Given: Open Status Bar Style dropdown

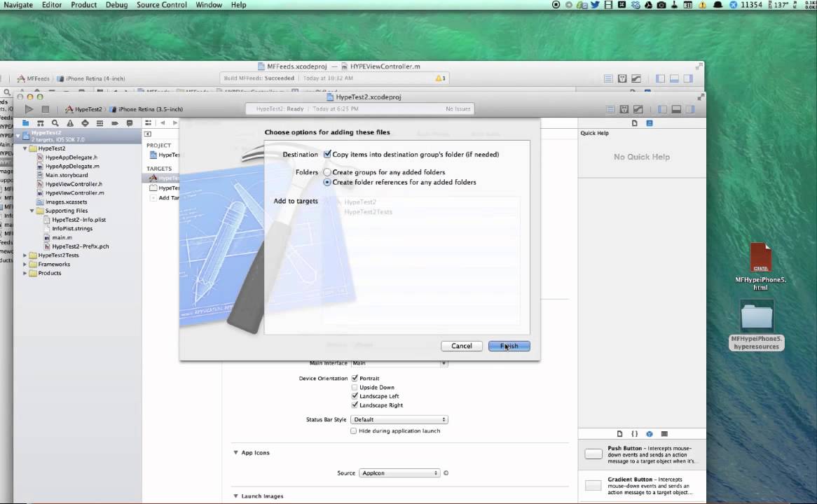Looking at the screenshot, I should [399, 420].
